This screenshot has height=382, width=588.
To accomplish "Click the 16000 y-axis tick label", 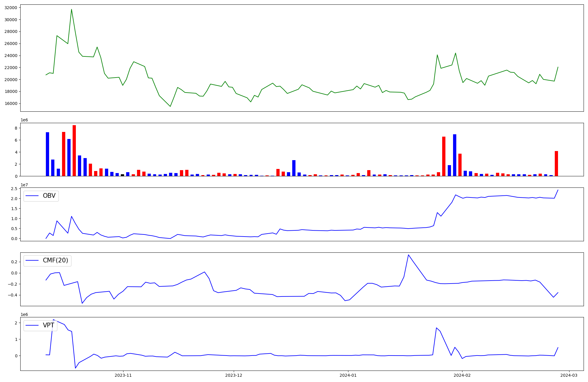I will point(11,103).
